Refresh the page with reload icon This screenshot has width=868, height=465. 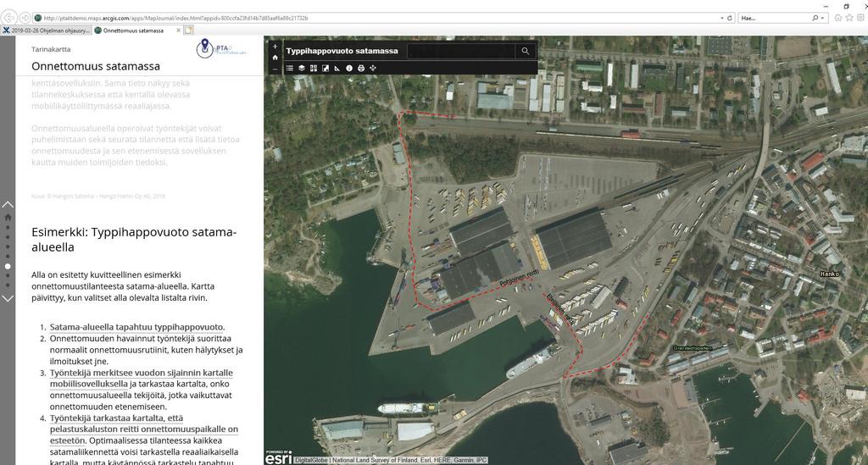[x=730, y=19]
